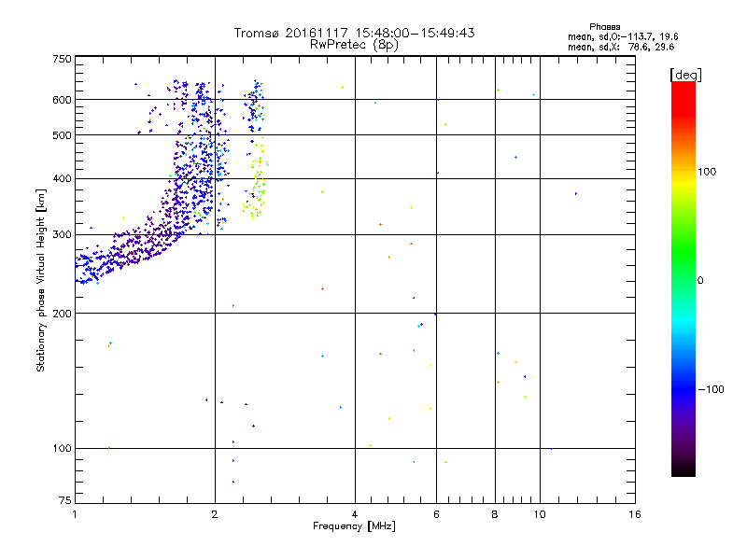Click the '100' colorbar tick label

[x=707, y=172]
